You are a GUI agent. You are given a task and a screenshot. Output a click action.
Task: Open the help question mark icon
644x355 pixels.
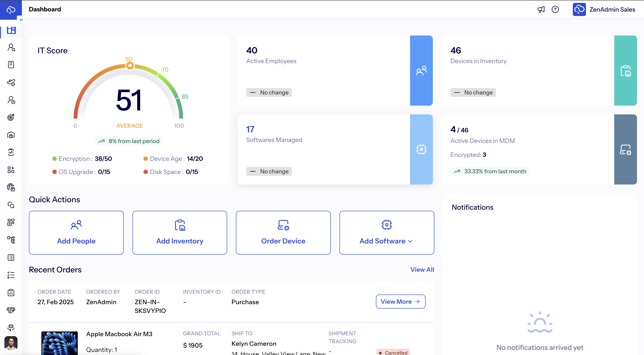pos(555,9)
